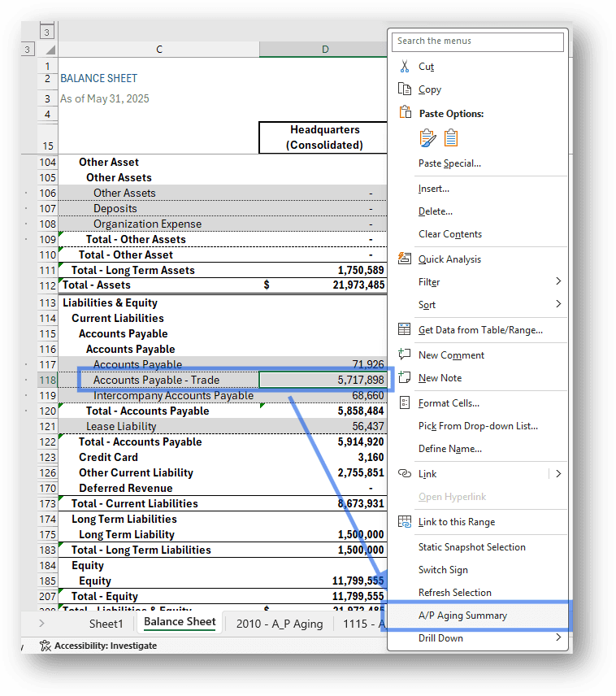Click the Quick Analysis icon
616x696 pixels.
[x=405, y=259]
